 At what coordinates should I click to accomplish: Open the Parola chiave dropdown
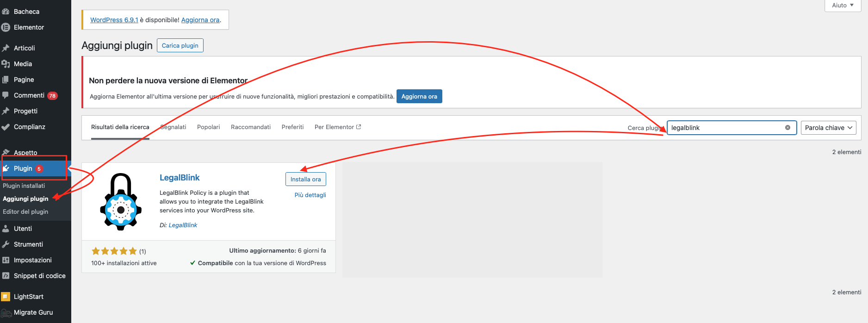coord(828,128)
